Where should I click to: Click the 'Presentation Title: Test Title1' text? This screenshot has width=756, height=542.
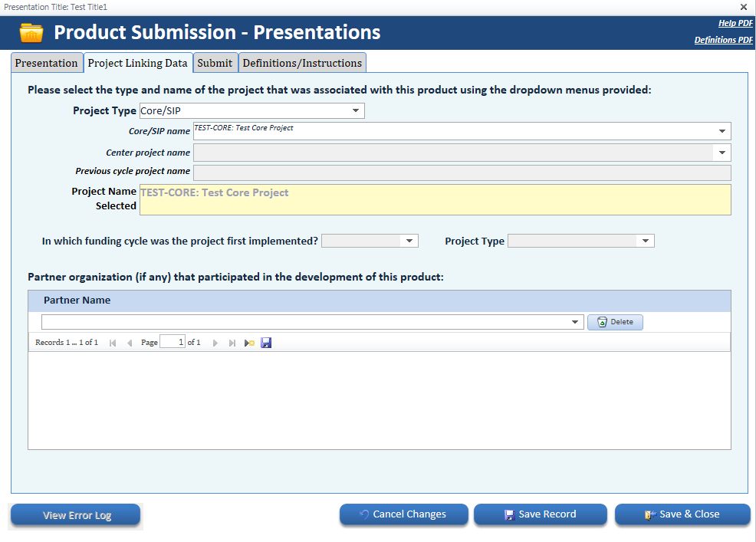click(x=56, y=7)
